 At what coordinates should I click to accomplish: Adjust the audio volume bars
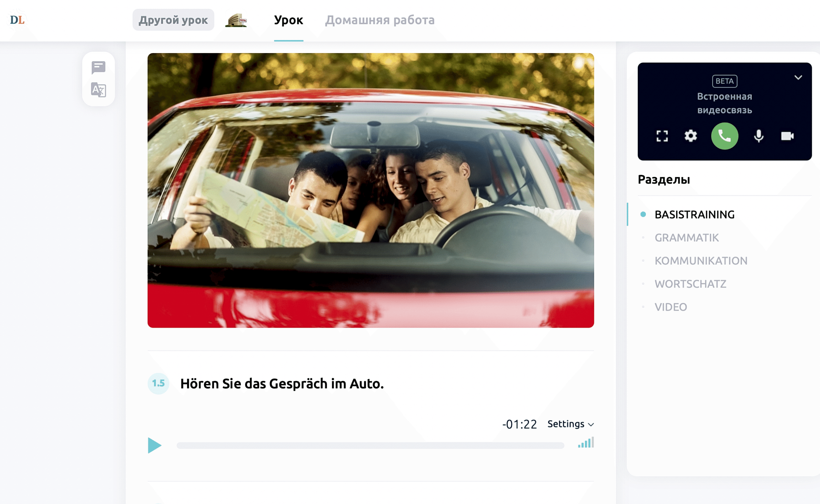click(586, 442)
